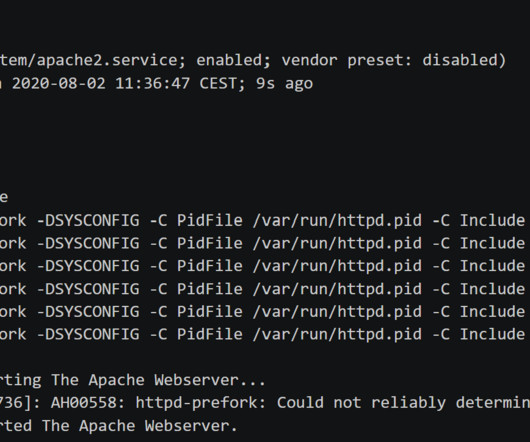This screenshot has height=442, width=530.
Task: Click the AH00558: error code
Action: [x=88, y=403]
